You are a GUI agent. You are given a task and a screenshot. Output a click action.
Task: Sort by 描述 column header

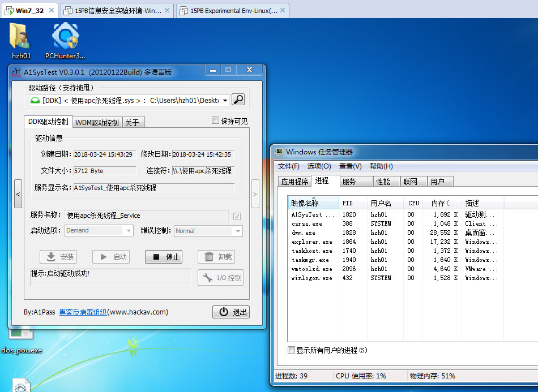click(483, 203)
